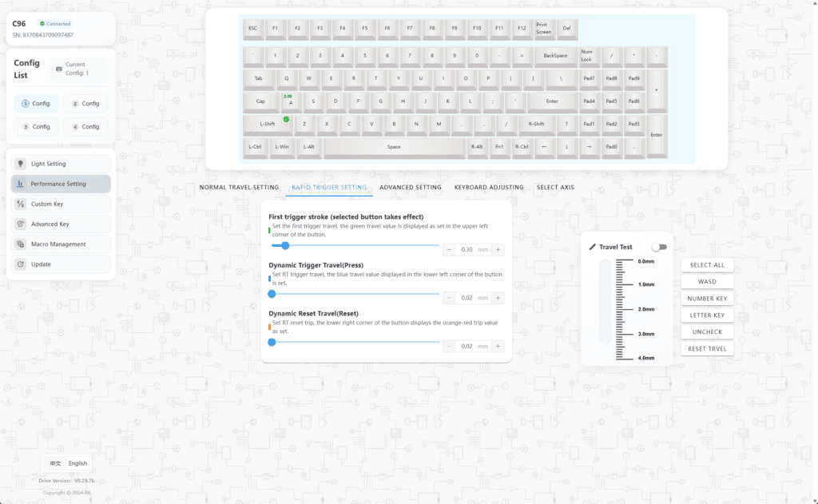Open the Advanced Key icon entry
This screenshot has height=504, width=818.
tap(20, 224)
